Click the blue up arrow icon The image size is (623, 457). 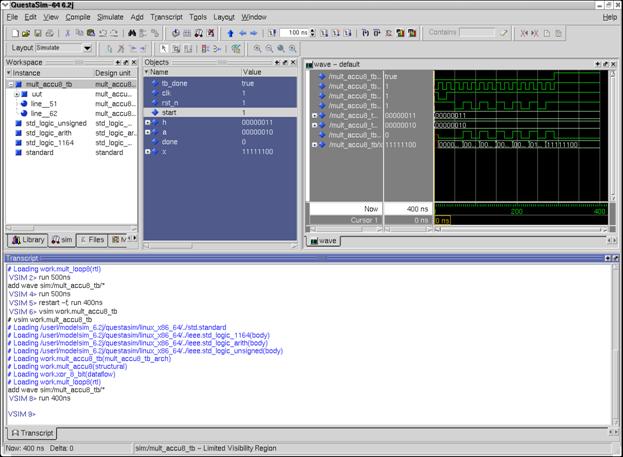(231, 33)
